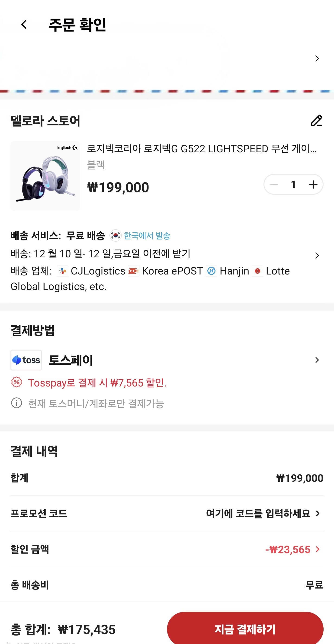Tap the Hanjin carrier icon
The image size is (334, 644).
(211, 271)
